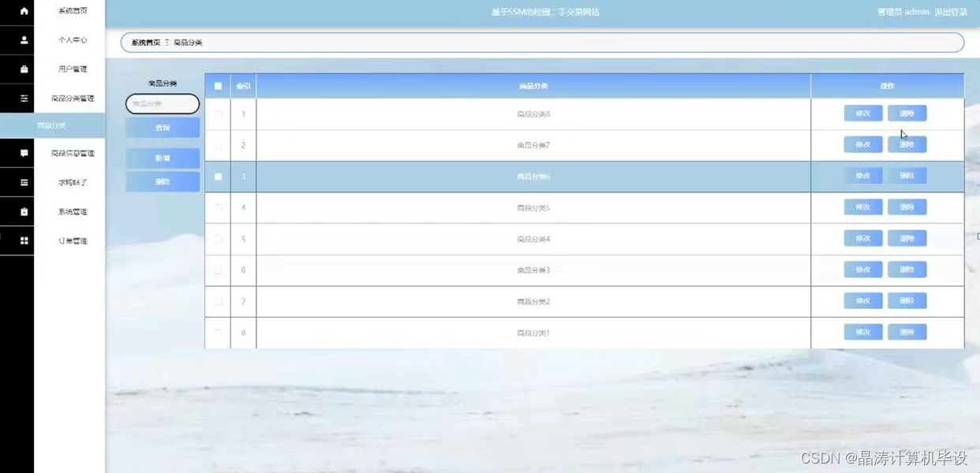Click the 系统首页 breadcrumb link

click(146, 43)
